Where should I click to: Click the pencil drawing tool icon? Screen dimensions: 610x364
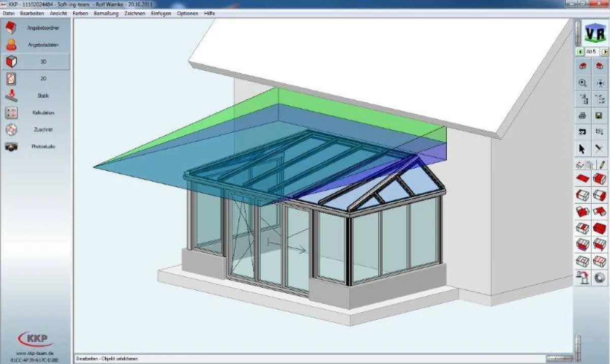click(x=601, y=164)
